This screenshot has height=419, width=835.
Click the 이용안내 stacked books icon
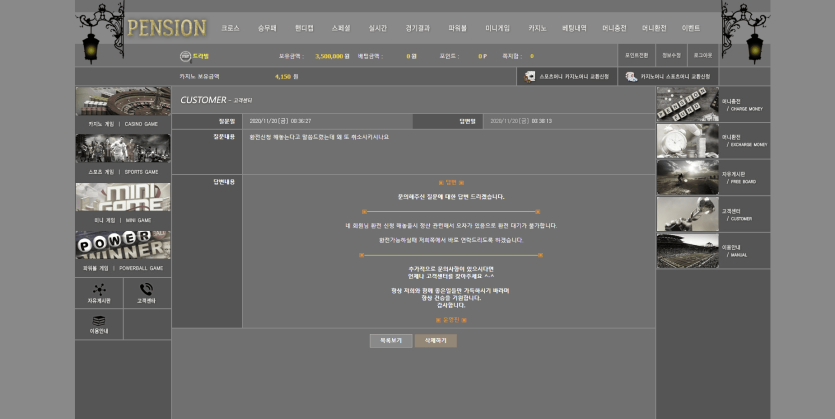pos(99,321)
